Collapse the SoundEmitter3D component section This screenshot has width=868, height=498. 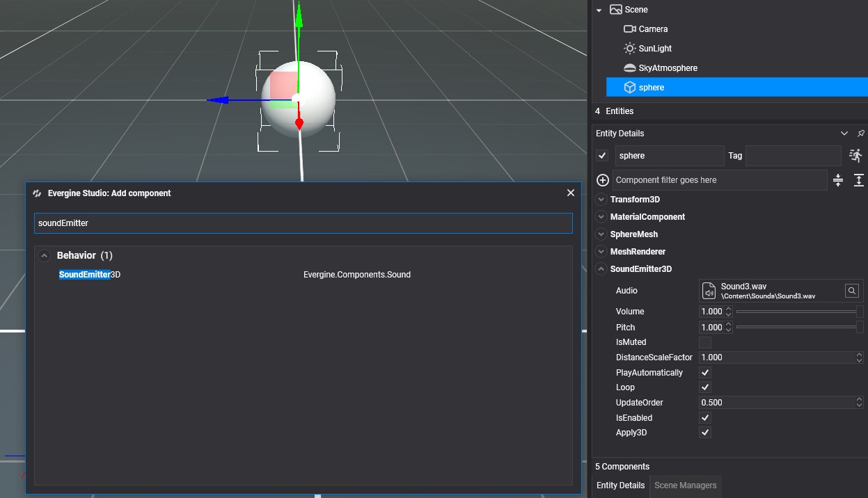point(601,269)
